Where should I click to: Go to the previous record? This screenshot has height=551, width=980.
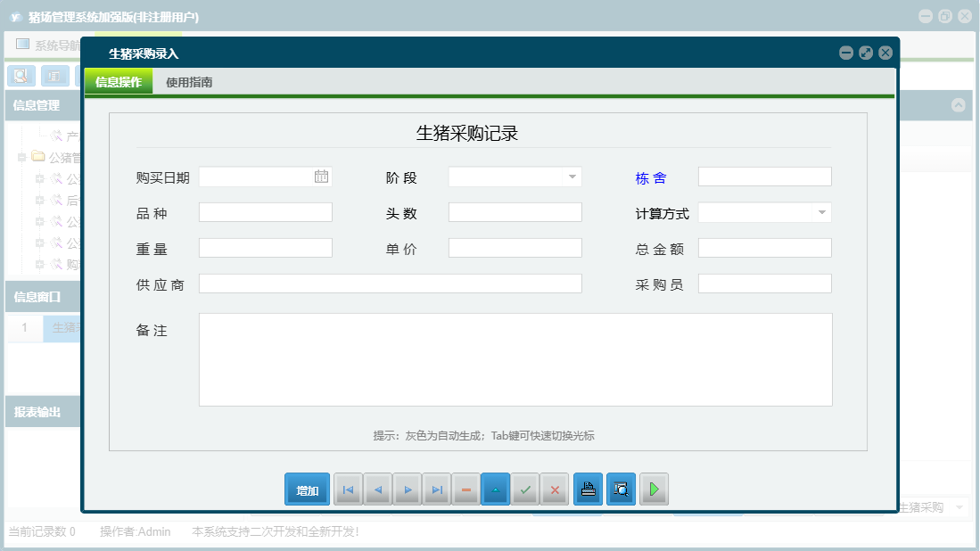[378, 489]
